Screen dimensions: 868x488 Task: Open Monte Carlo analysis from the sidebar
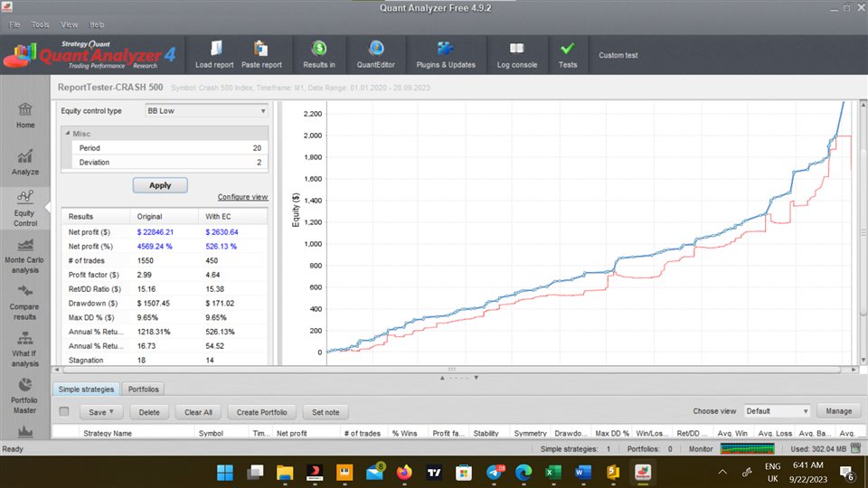coord(25,257)
